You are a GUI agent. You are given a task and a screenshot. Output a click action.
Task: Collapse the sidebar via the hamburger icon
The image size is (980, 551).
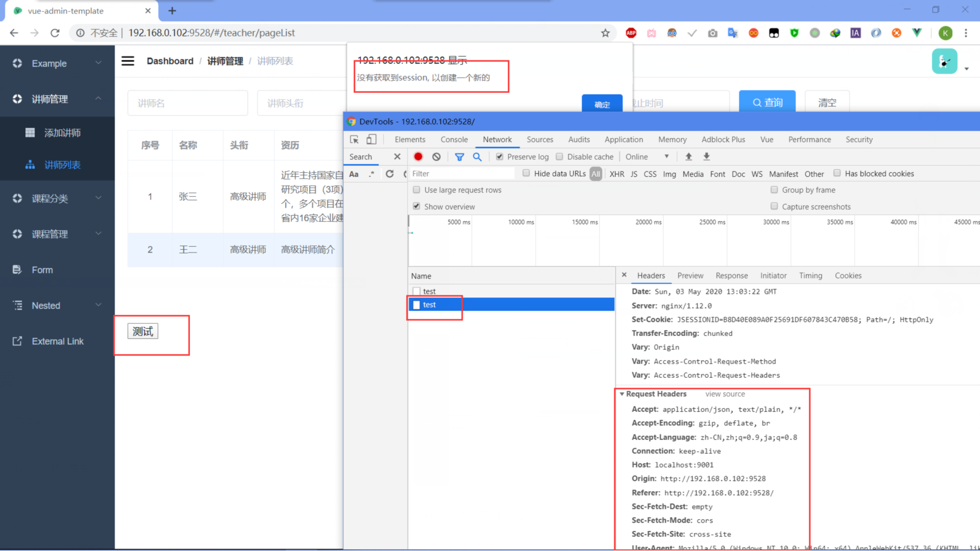[128, 61]
